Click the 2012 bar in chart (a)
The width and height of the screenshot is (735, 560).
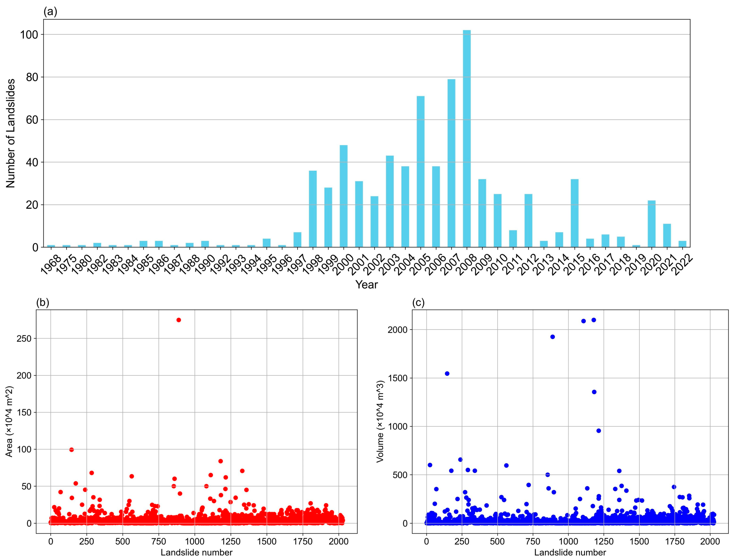[528, 220]
